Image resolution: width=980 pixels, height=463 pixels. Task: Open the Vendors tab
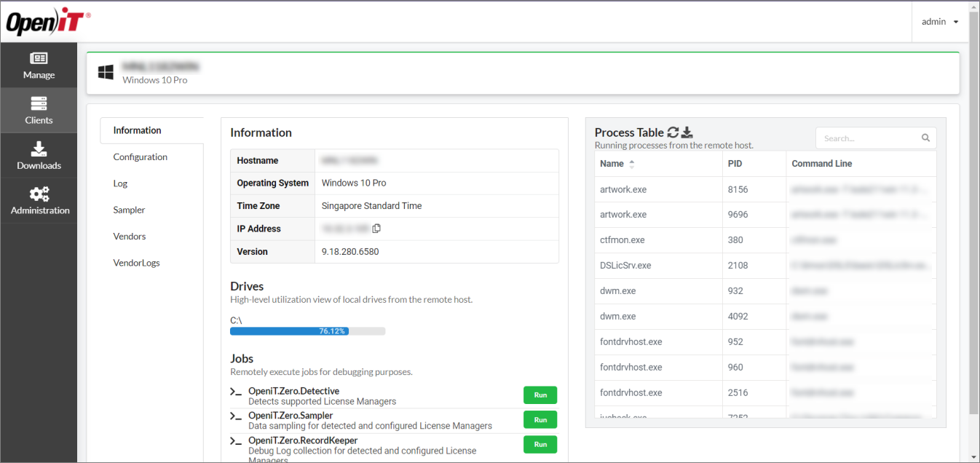[129, 236]
